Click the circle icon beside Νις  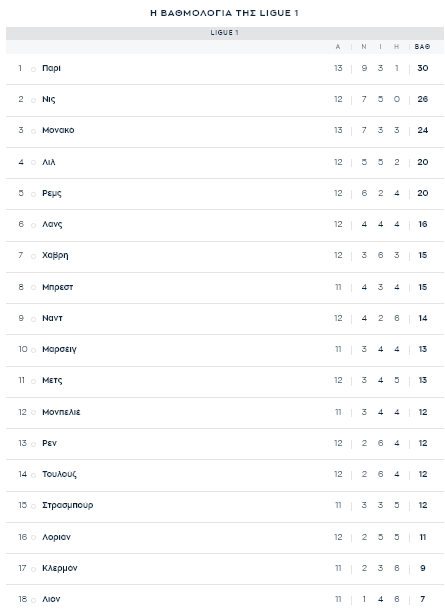click(x=33, y=100)
